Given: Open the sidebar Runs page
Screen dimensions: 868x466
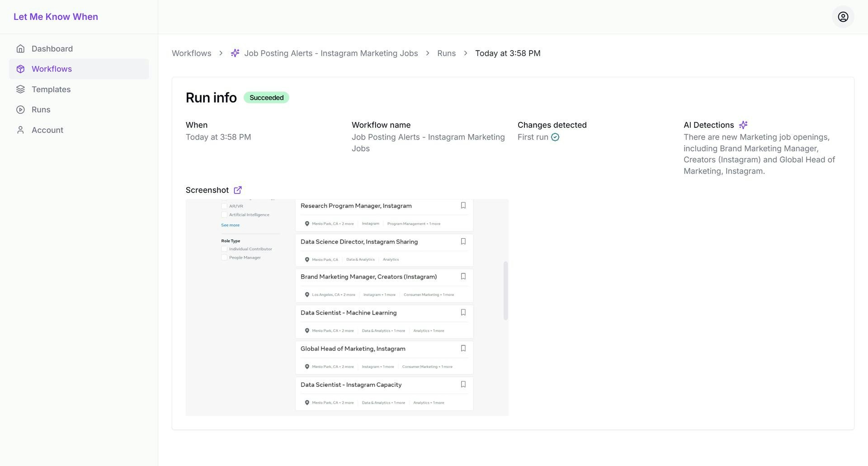Looking at the screenshot, I should [x=41, y=110].
